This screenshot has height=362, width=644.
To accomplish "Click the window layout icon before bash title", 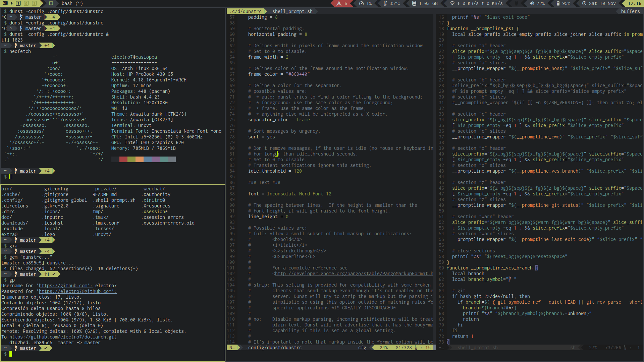I will [51, 3].
